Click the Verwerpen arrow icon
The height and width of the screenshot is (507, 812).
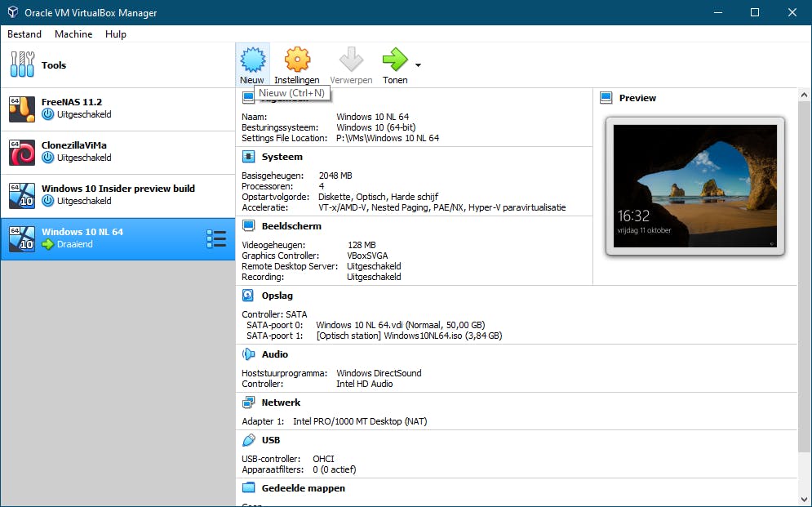(x=351, y=60)
